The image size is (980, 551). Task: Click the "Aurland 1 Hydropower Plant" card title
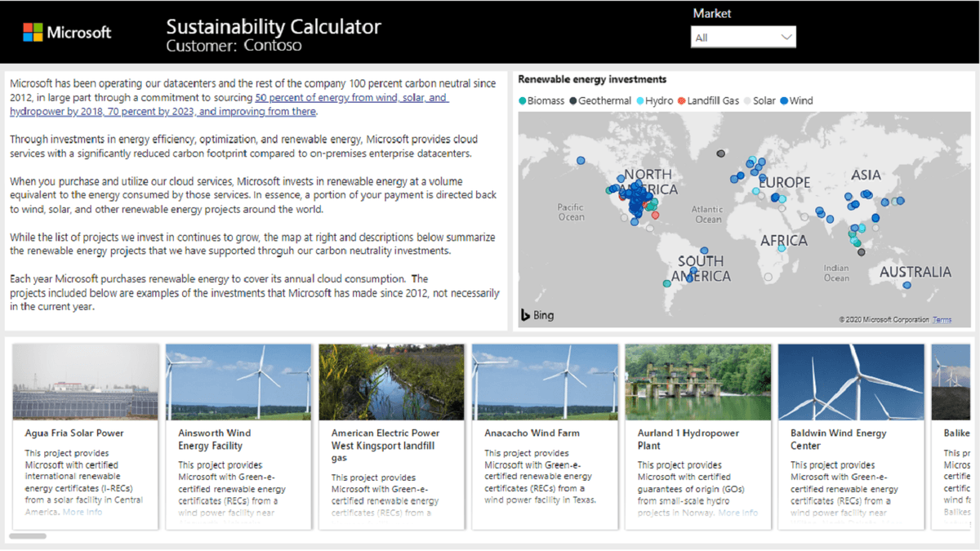coord(688,440)
